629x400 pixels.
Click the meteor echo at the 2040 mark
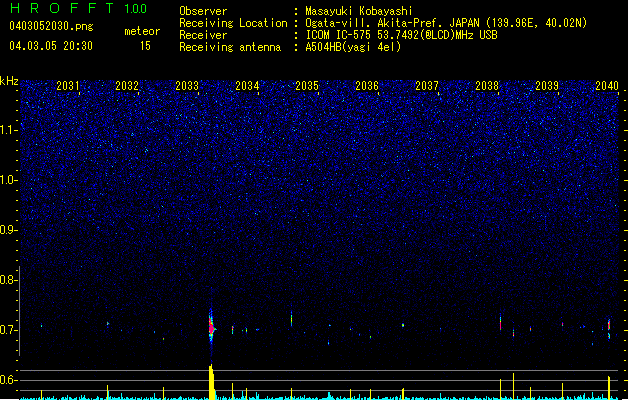click(x=609, y=329)
